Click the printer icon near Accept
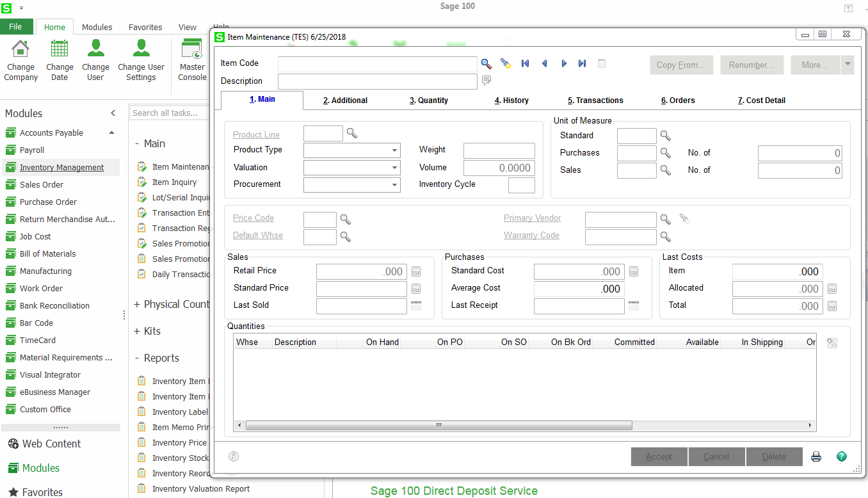Screen dimensions: 868x498 (816, 456)
